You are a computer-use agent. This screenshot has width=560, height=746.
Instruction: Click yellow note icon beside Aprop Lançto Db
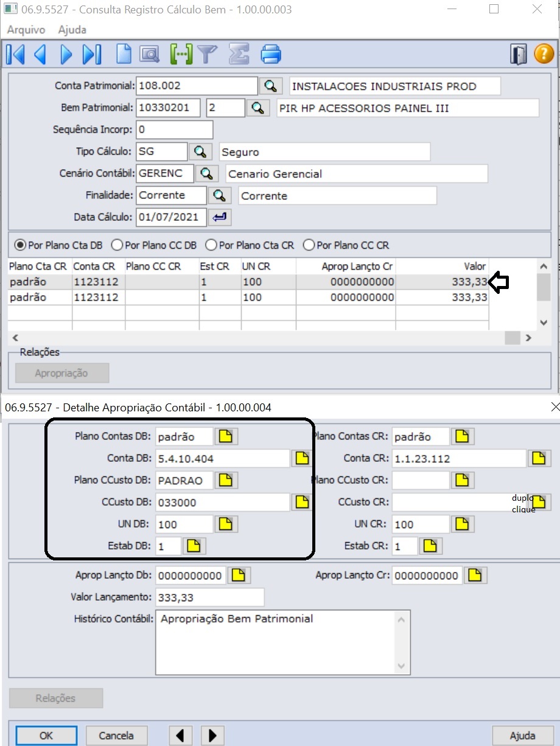click(239, 575)
